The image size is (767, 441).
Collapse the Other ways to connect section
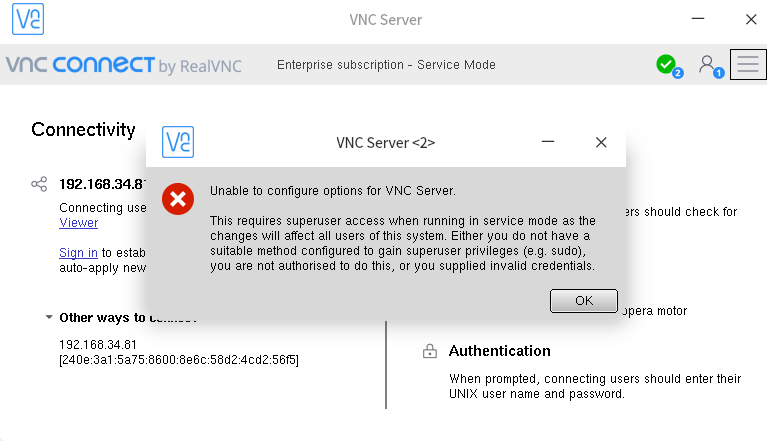point(49,318)
